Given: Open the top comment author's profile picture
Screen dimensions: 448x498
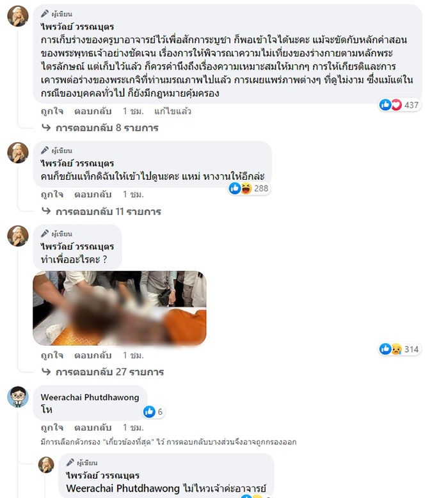Looking at the screenshot, I should [18, 16].
